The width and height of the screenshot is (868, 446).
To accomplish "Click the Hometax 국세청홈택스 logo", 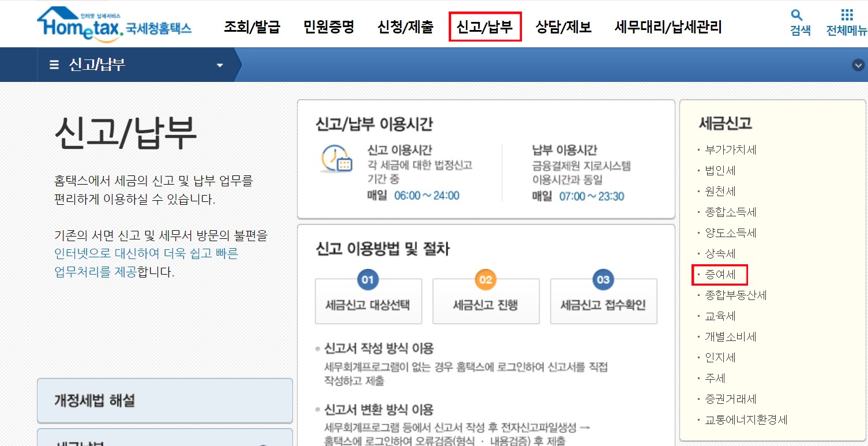I will pyautogui.click(x=114, y=25).
